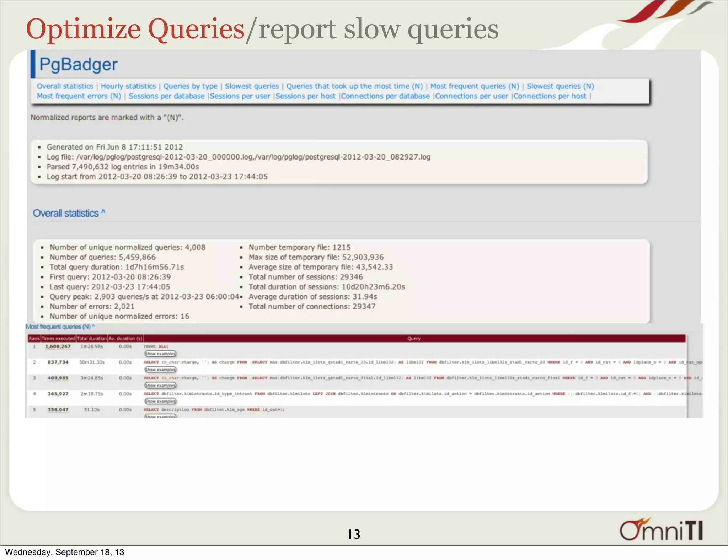Click 'Last query: 2012-03-23 17:44:05' line

click(x=110, y=287)
